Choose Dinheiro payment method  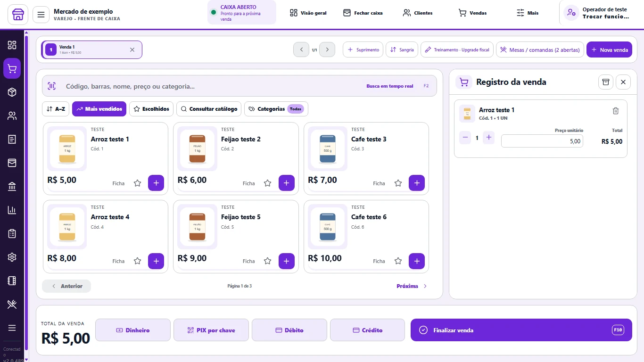pos(133,330)
